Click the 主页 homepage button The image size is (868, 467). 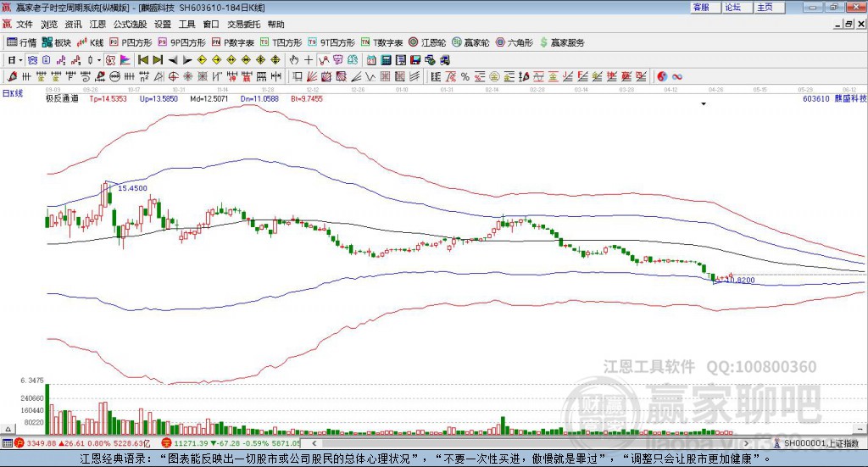pyautogui.click(x=770, y=7)
